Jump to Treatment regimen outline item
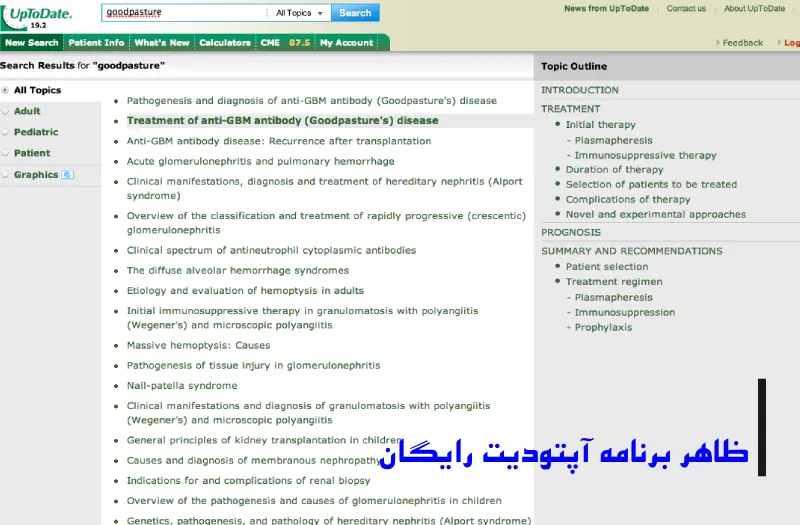 (614, 282)
